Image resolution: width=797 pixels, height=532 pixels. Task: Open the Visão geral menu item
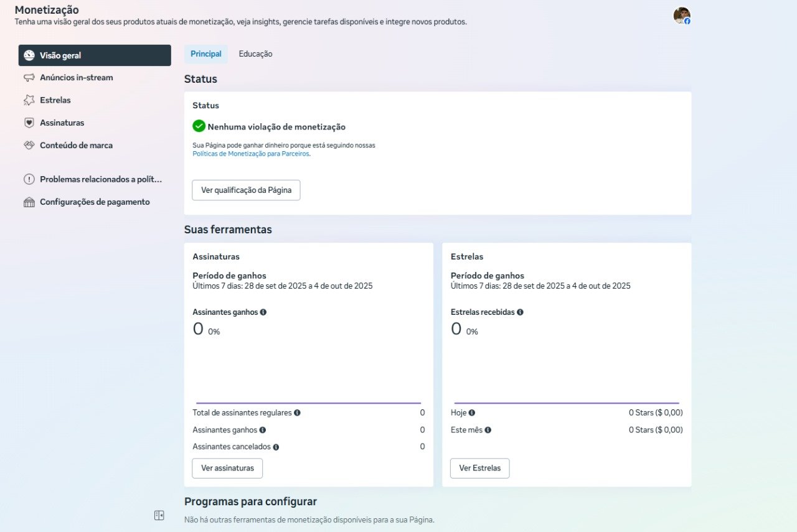click(x=95, y=55)
